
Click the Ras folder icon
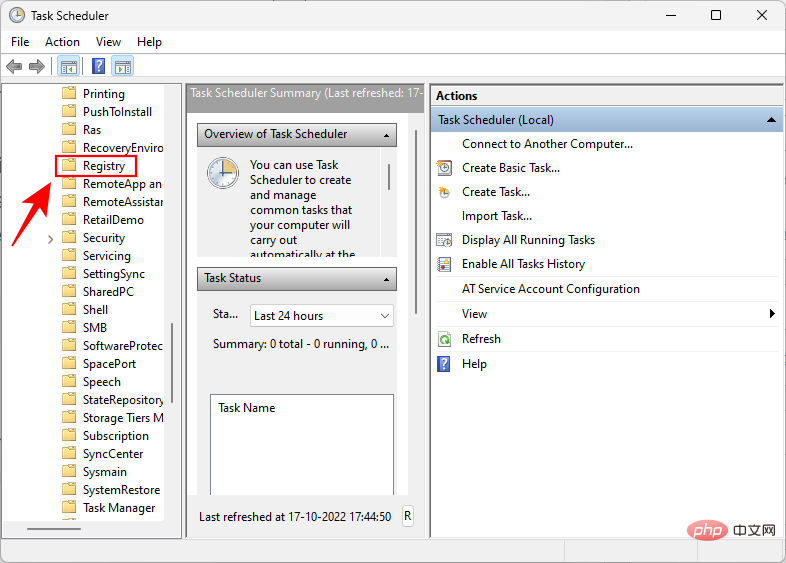pyautogui.click(x=69, y=129)
